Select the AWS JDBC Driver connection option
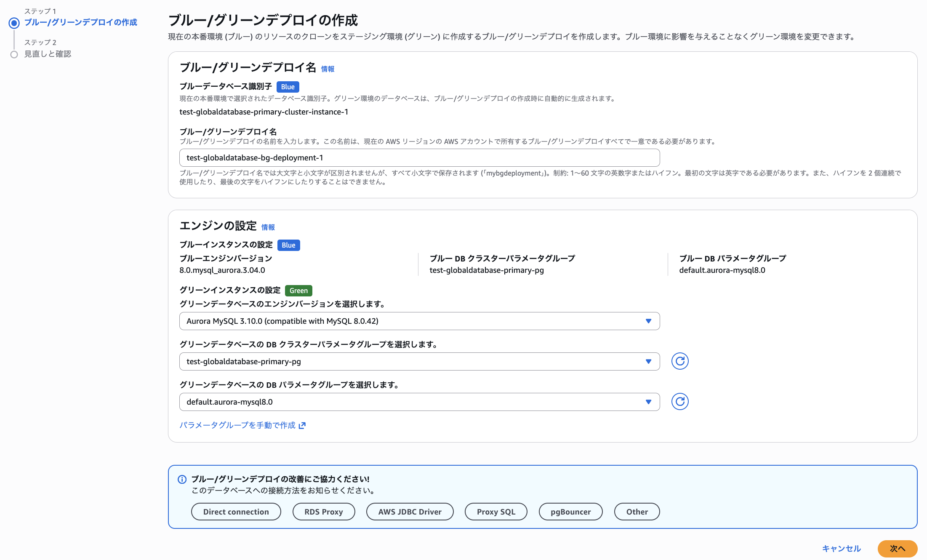 (410, 512)
